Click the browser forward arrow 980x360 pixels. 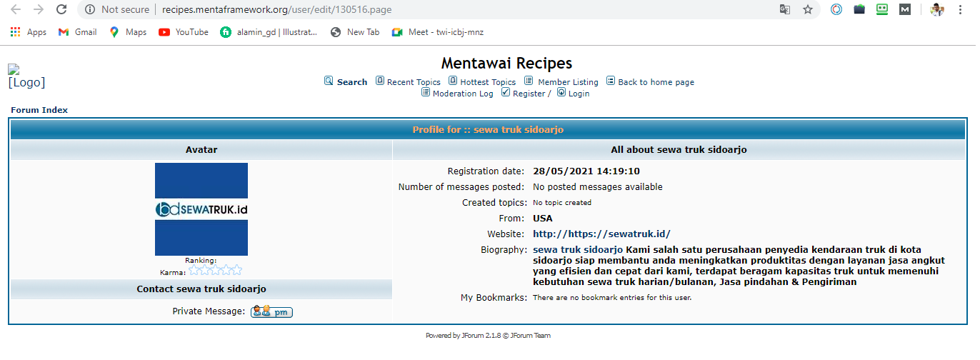pos(39,10)
